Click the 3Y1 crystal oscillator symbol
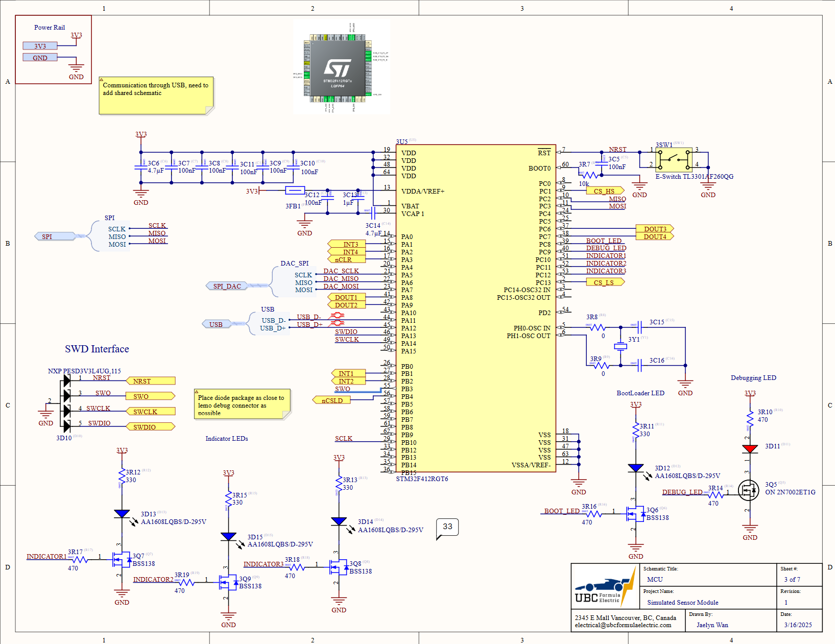 click(x=621, y=347)
